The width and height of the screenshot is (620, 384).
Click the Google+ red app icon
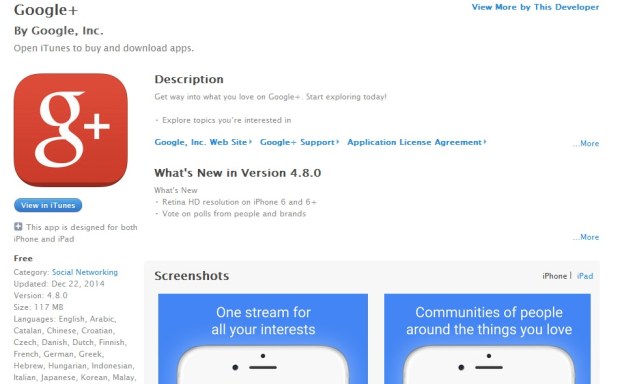(71, 130)
